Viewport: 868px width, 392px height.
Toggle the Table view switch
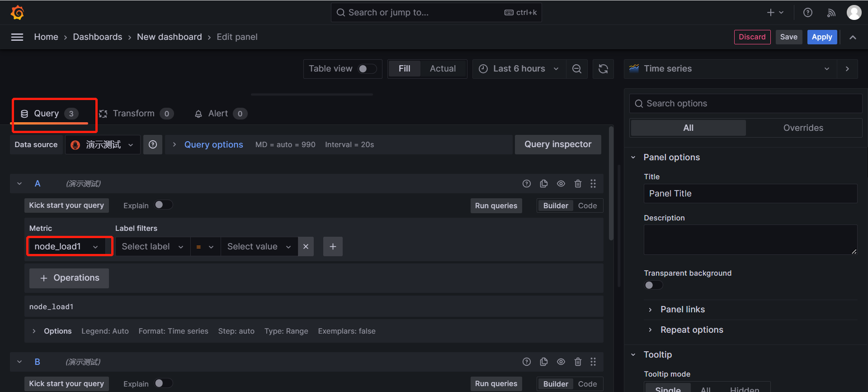(x=367, y=69)
